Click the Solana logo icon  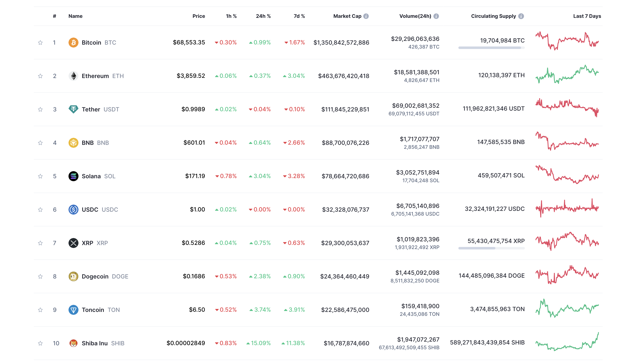pos(73,176)
